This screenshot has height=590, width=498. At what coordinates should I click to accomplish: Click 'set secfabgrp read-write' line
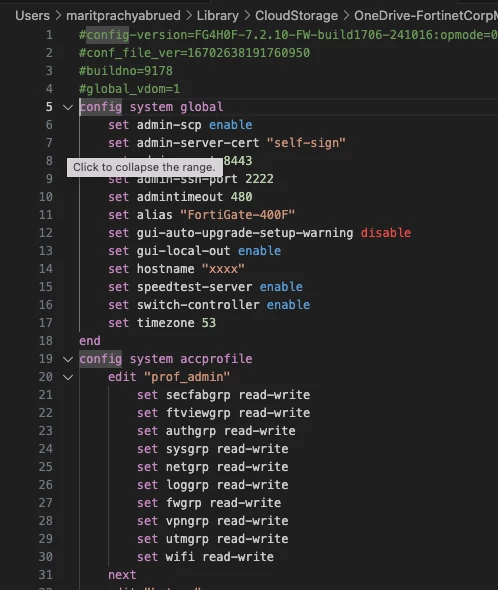[223, 395]
